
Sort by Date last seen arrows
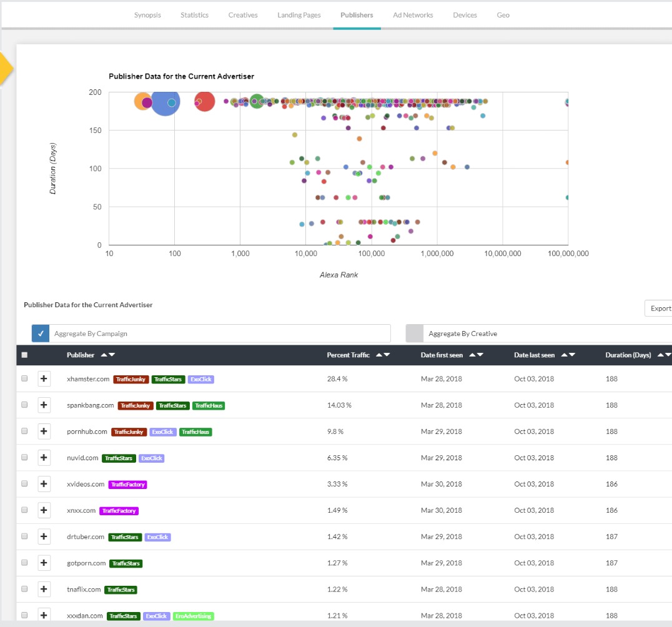point(568,355)
